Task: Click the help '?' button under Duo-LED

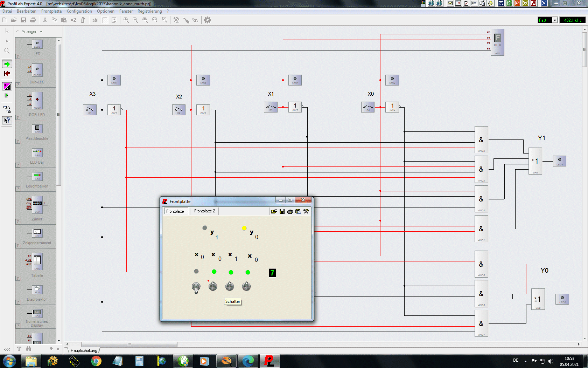Action: pyautogui.click(x=18, y=85)
